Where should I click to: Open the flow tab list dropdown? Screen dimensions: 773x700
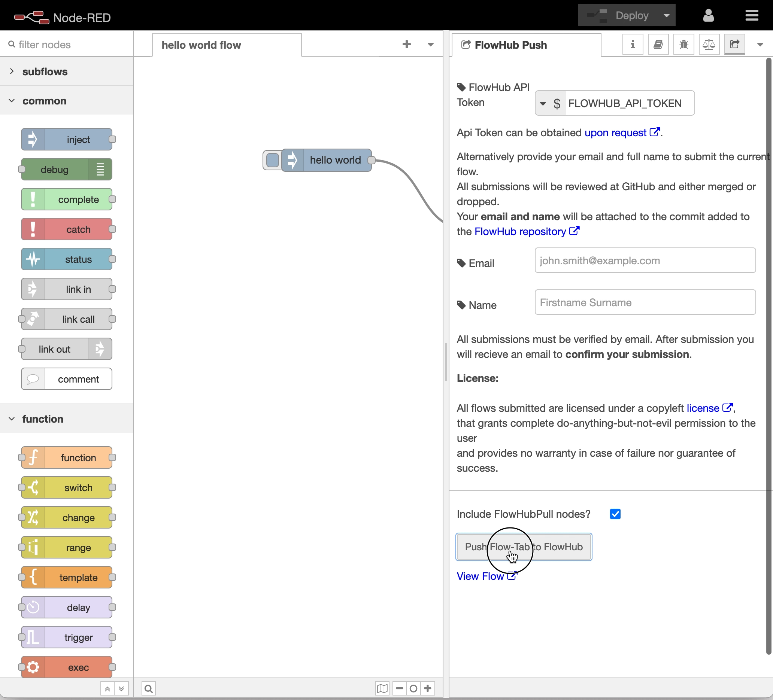431,45
